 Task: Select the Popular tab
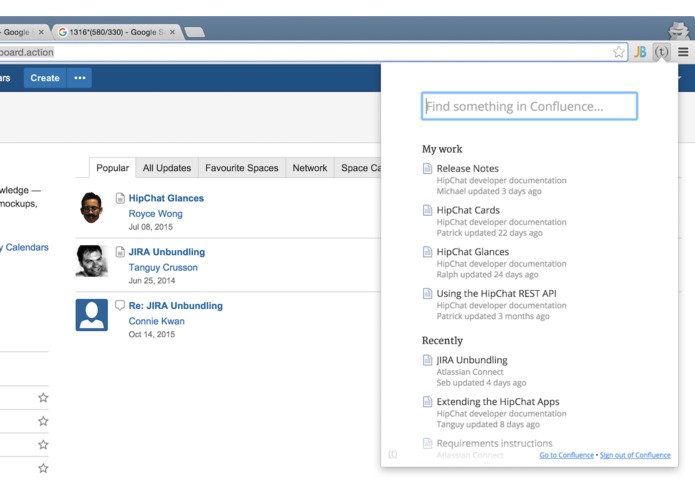pos(113,168)
